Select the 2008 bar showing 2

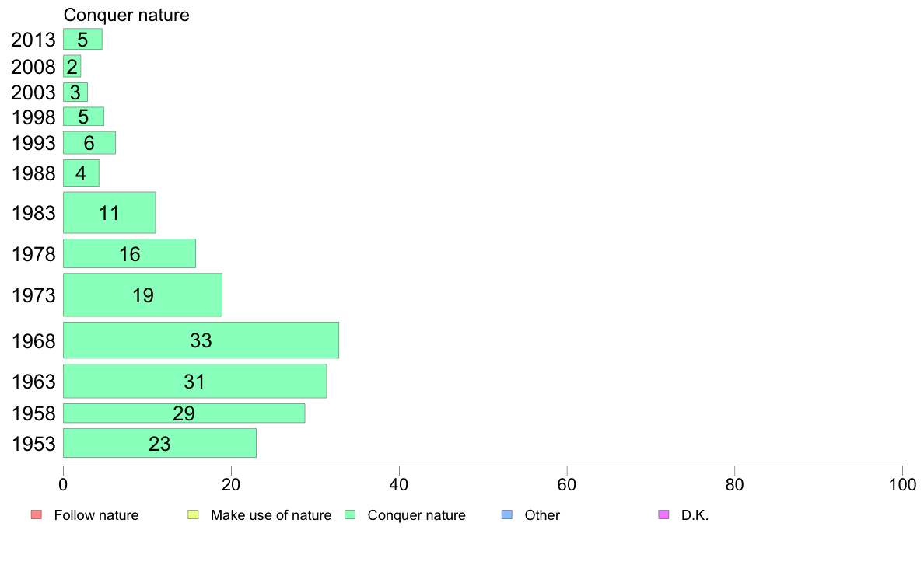pyautogui.click(x=72, y=67)
